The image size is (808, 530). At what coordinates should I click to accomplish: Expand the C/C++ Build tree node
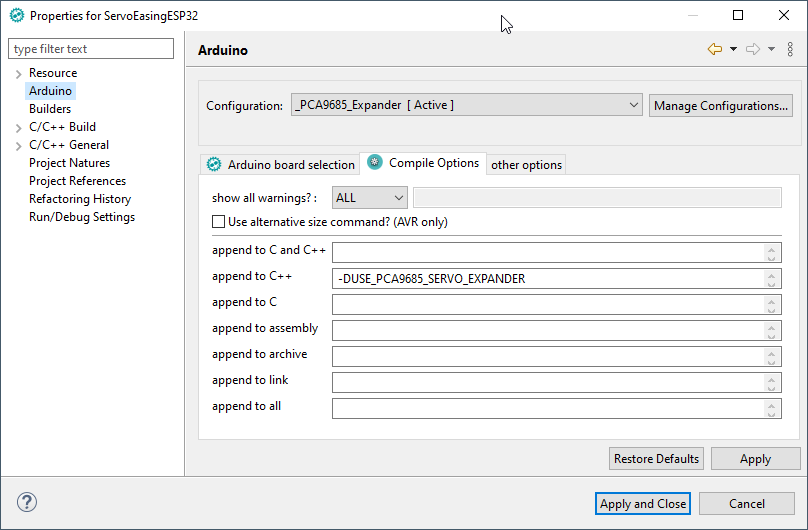[18, 128]
